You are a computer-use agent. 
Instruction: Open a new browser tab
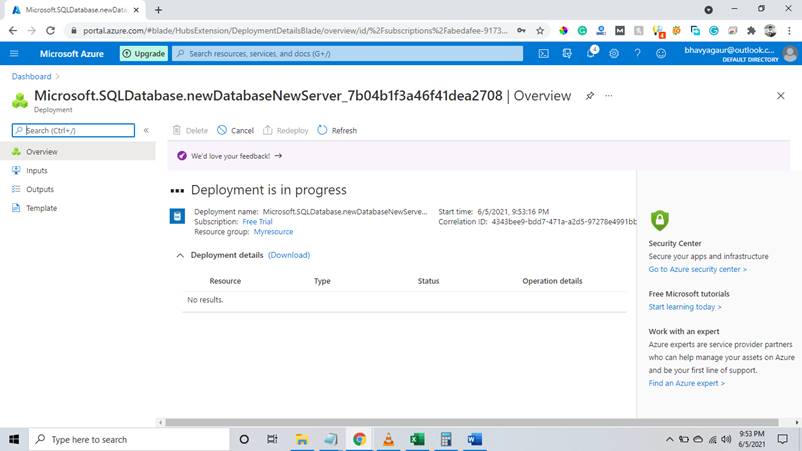pos(159,10)
